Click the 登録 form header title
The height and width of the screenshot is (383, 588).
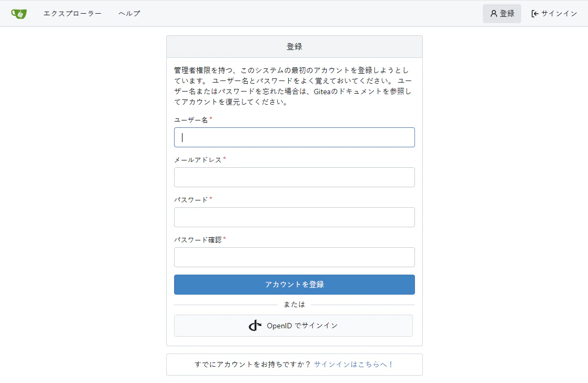point(295,46)
